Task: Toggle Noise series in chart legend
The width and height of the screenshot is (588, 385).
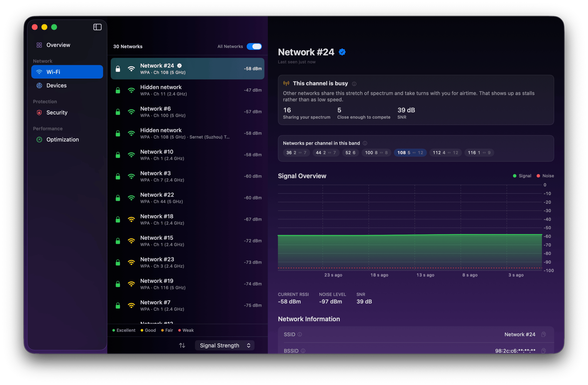Action: pyautogui.click(x=545, y=176)
